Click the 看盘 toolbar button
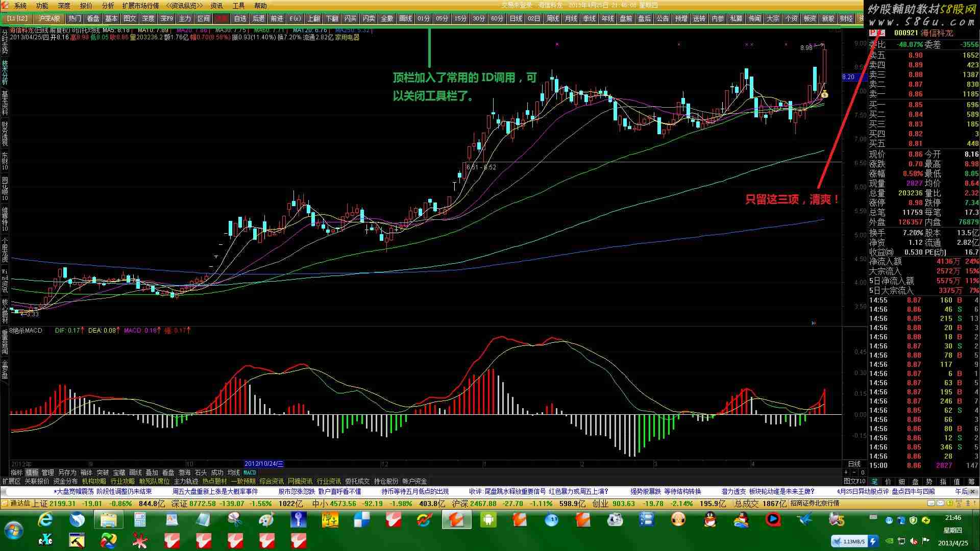This screenshot has width=980, height=551. point(93,18)
